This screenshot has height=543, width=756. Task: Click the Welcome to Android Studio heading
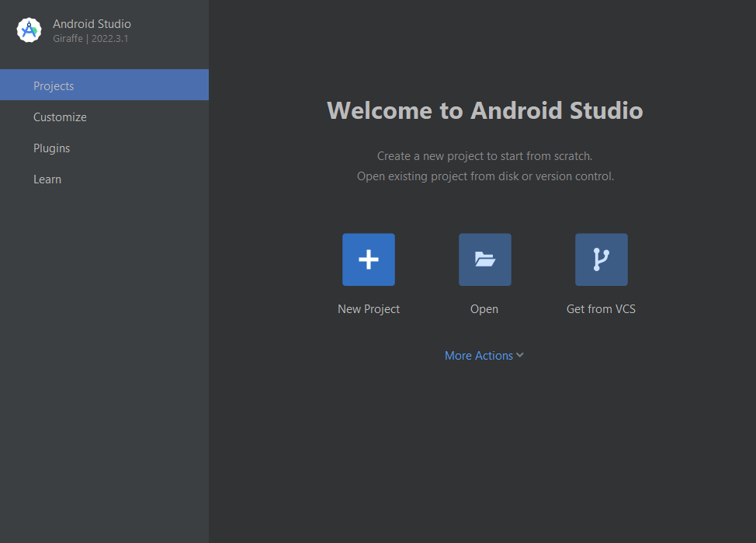tap(484, 110)
